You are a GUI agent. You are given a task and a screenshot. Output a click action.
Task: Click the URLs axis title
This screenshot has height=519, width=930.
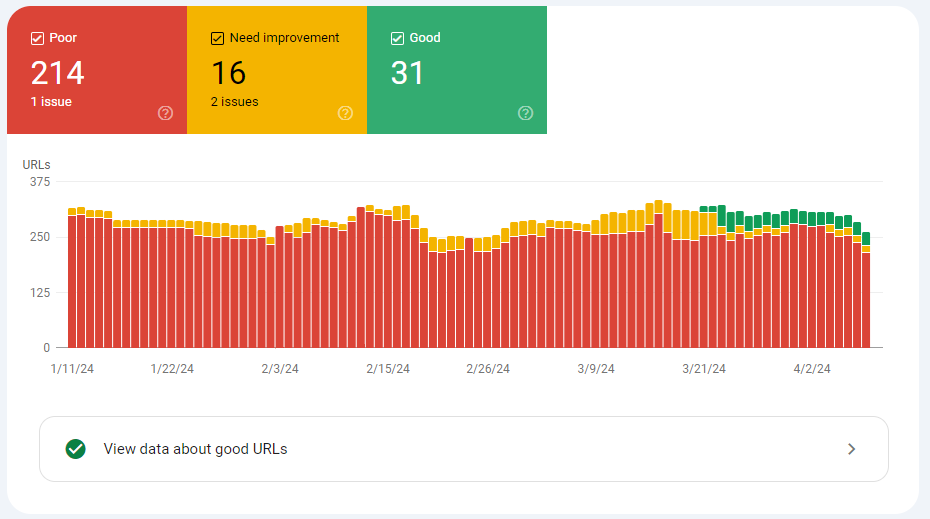tap(36, 164)
